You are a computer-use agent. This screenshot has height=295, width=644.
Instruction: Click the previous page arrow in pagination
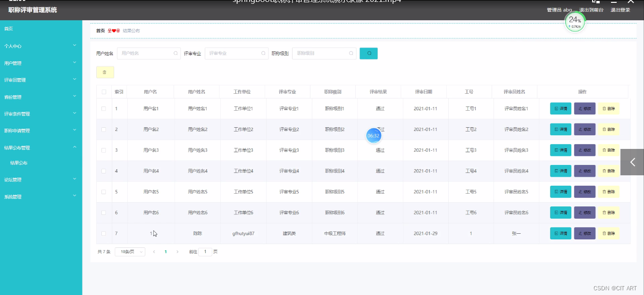[154, 252]
